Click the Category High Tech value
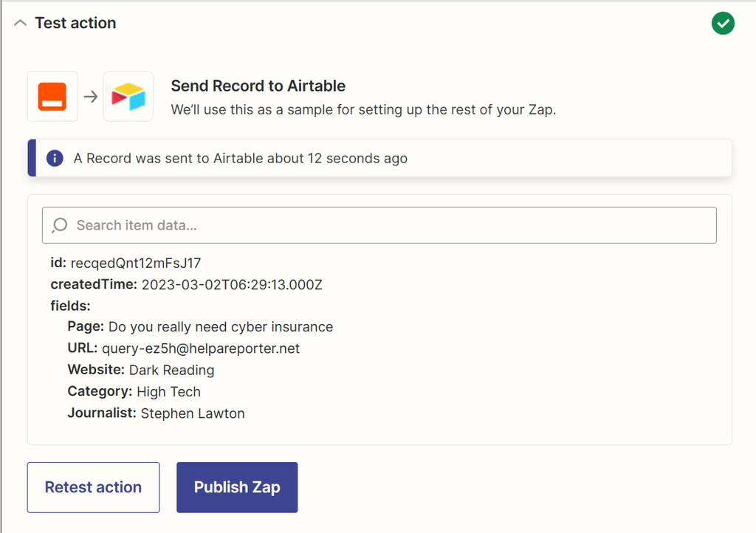This screenshot has height=533, width=756. pyautogui.click(x=168, y=391)
